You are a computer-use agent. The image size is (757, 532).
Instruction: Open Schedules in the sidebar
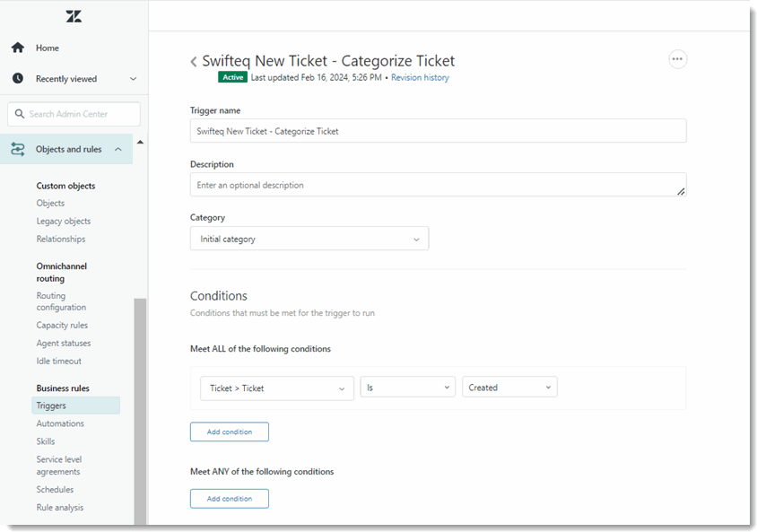55,489
